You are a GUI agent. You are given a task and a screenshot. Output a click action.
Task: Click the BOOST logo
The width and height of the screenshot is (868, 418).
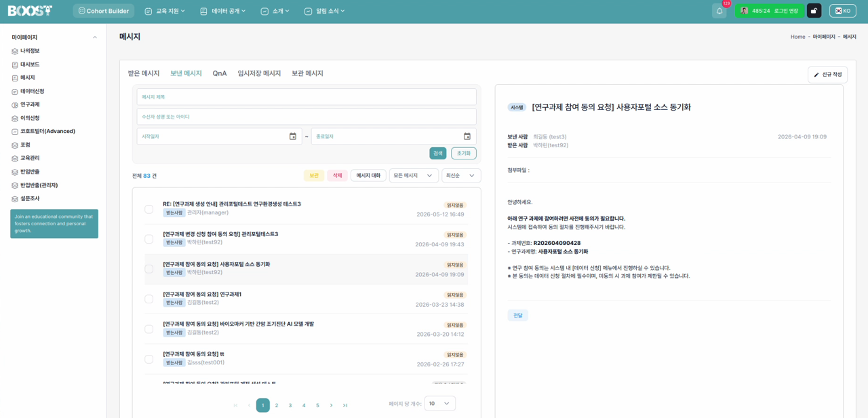pyautogui.click(x=30, y=11)
